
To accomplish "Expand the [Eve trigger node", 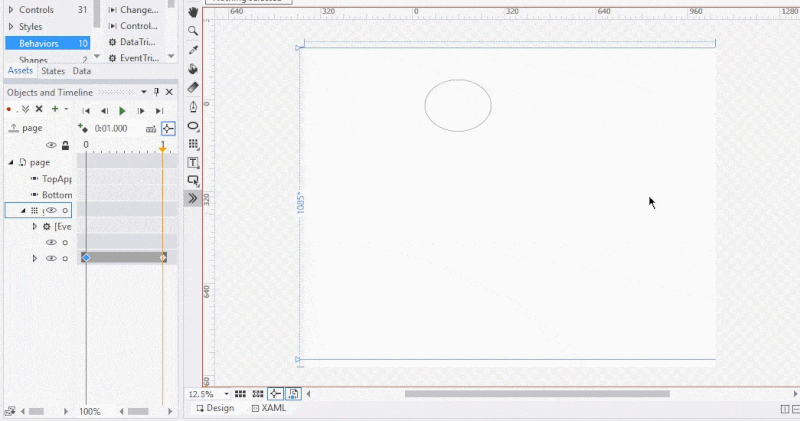I will [x=35, y=226].
